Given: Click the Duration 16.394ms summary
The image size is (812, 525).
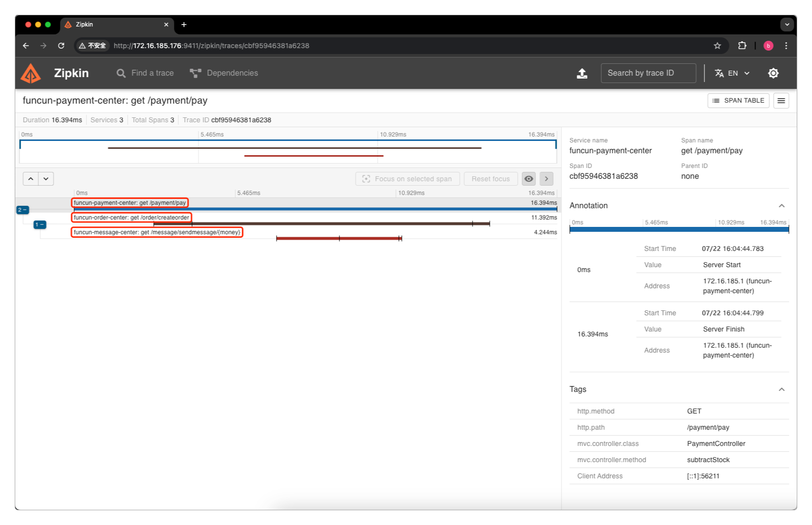Looking at the screenshot, I should (x=52, y=120).
